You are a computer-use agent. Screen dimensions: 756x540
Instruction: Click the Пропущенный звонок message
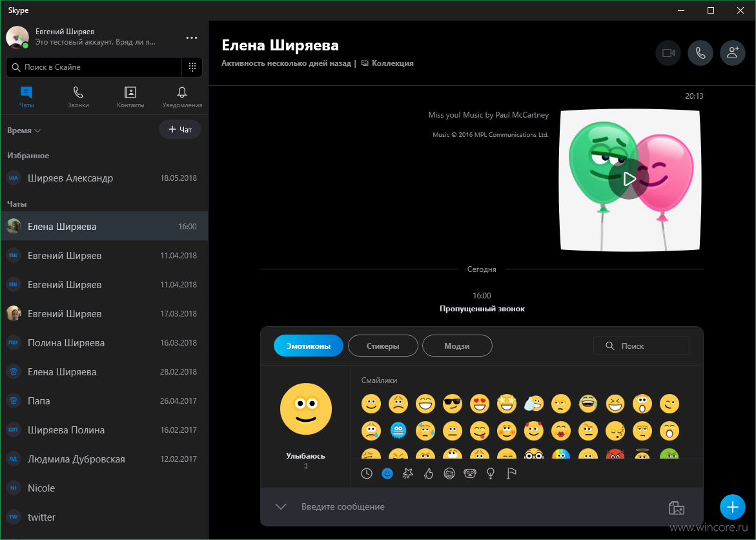482,309
